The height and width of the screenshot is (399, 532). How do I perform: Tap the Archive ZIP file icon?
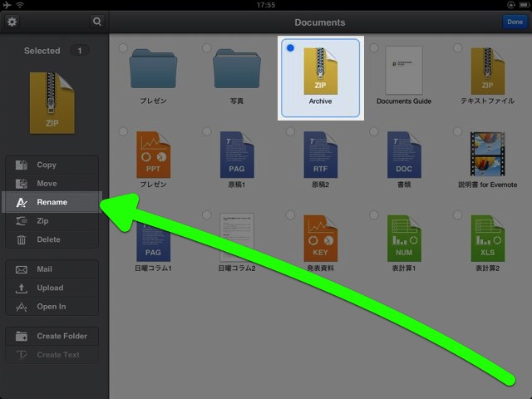pos(321,71)
